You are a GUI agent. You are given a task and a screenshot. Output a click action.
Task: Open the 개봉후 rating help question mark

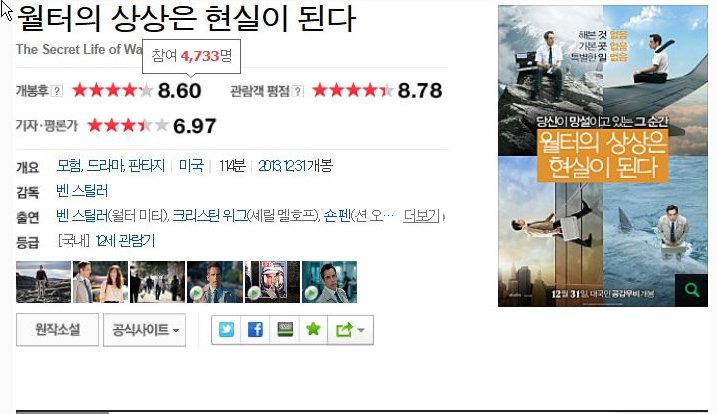57,91
